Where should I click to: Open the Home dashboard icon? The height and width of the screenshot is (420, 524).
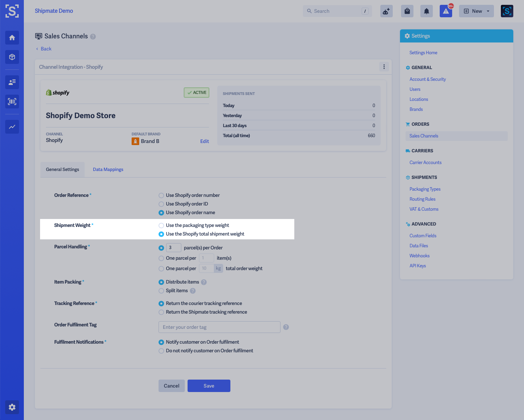click(12, 38)
